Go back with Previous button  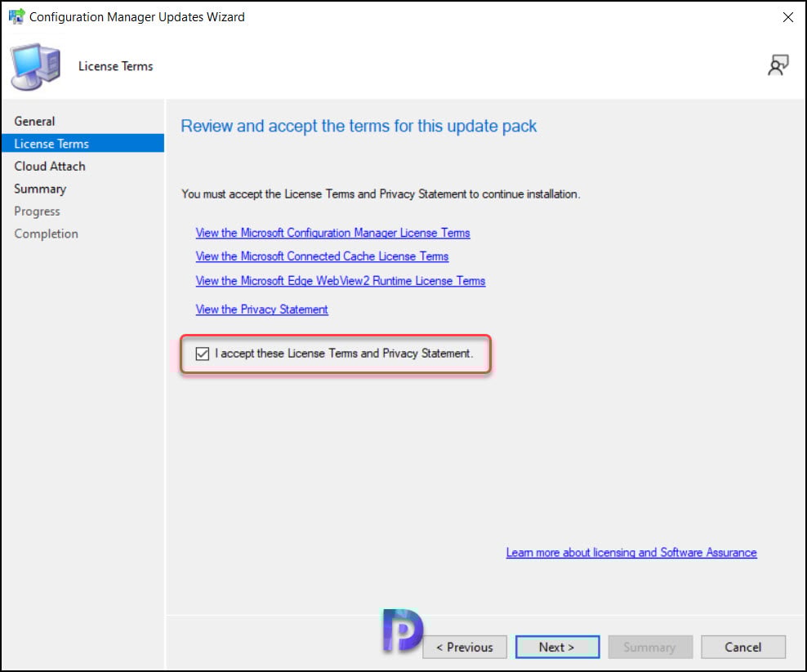coord(464,647)
